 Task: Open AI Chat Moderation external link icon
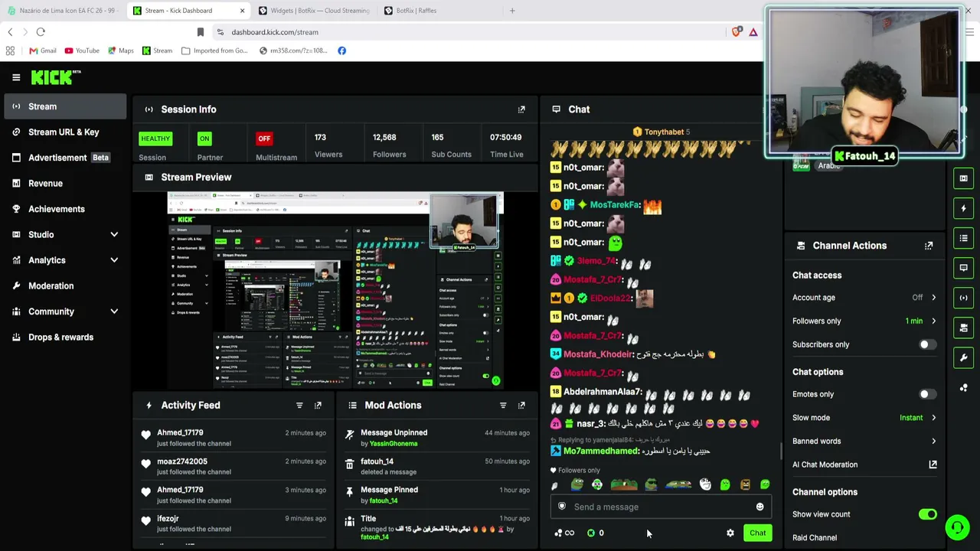(933, 465)
